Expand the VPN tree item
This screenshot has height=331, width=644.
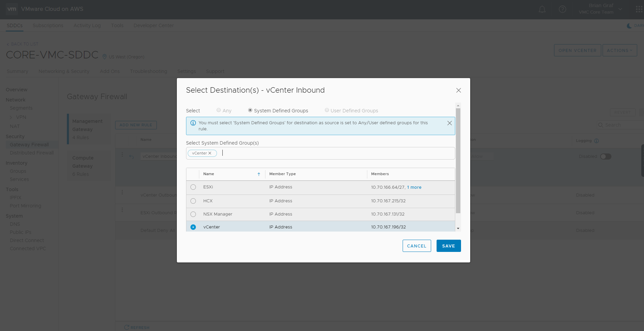click(11, 117)
